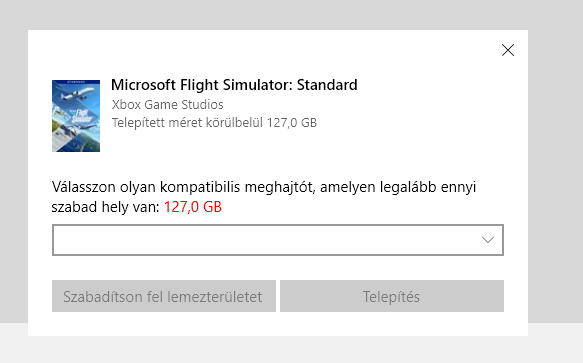583x363 pixels.
Task: Click Szabadítson fel lemezterületet button
Action: pos(164,296)
